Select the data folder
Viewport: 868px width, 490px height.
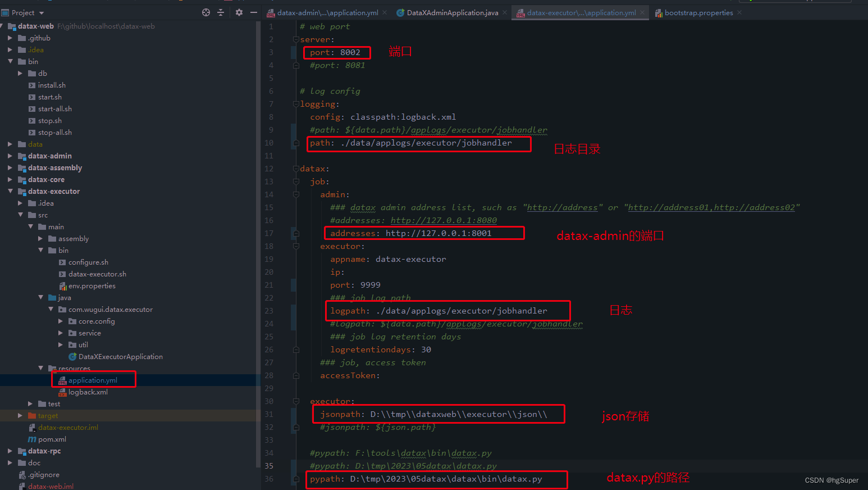coord(35,144)
